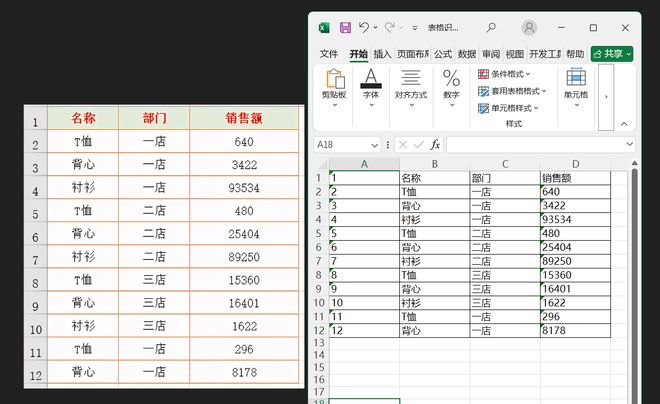
Task: Save the workbook with the floppy icon
Action: point(345,28)
